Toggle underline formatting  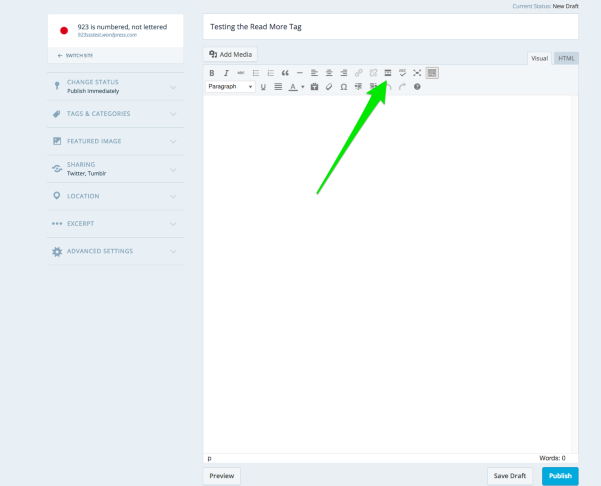point(264,87)
